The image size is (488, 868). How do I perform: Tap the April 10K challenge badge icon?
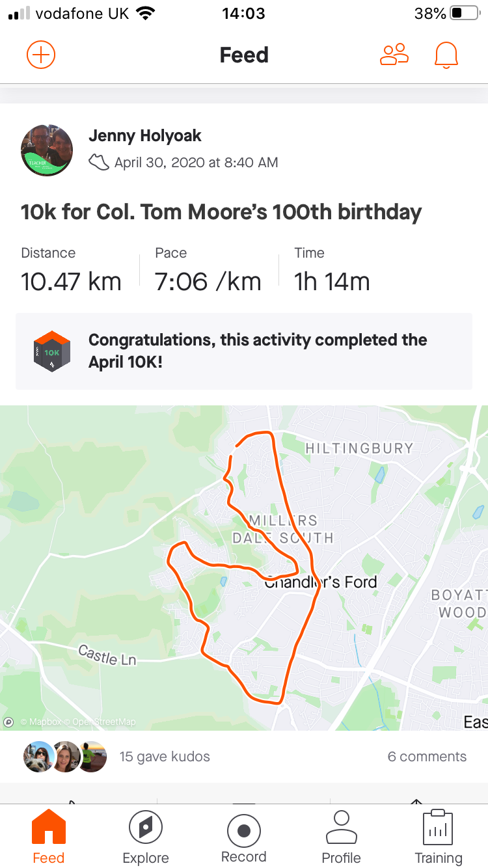click(51, 351)
